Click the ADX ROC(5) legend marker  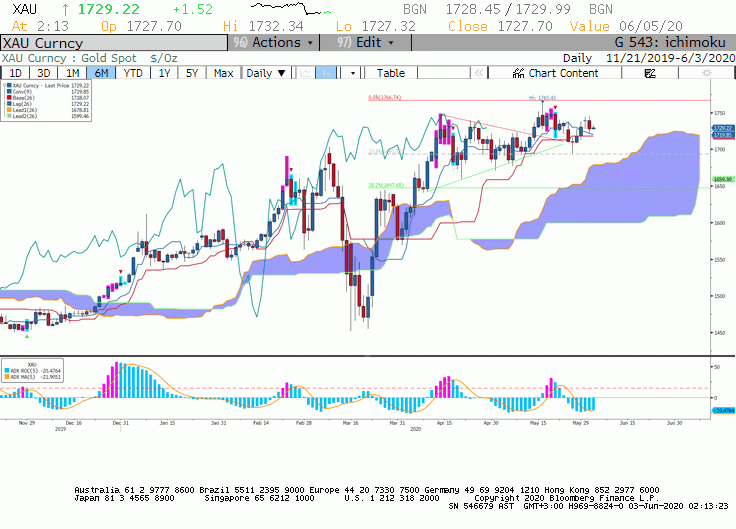click(7, 371)
